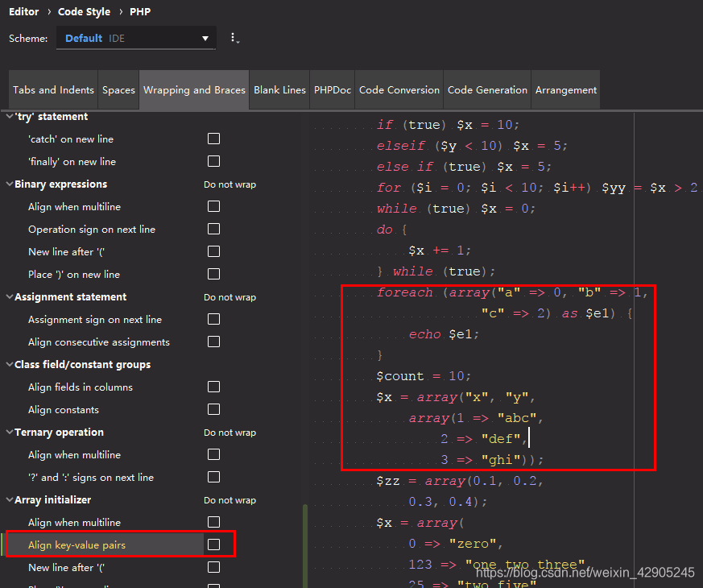Enable Align key-value pairs
The width and height of the screenshot is (703, 588).
(x=213, y=545)
